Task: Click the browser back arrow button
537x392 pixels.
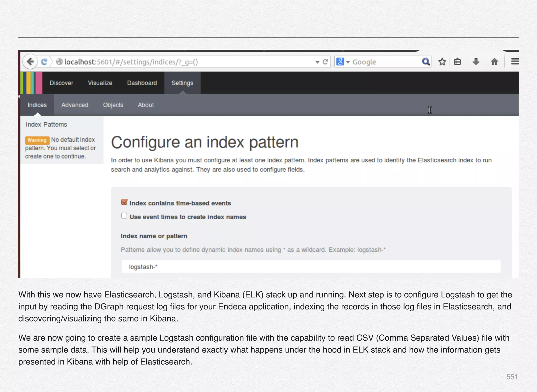Action: [x=30, y=62]
